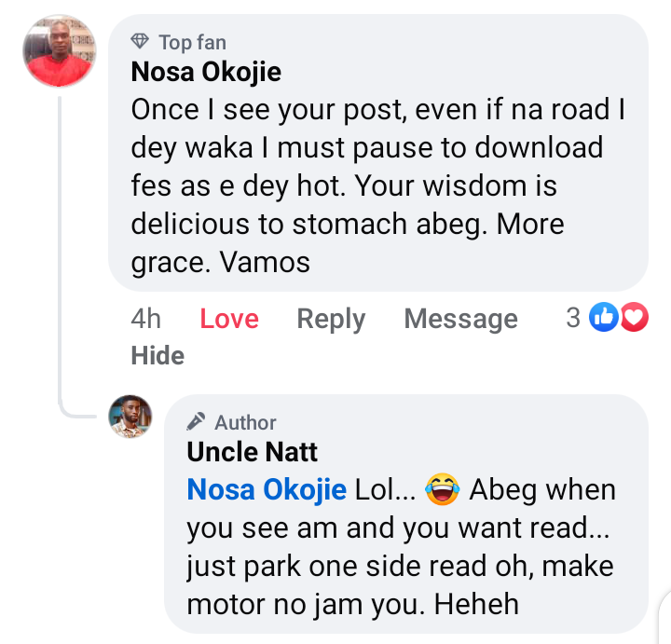
Task: Click the Author pencil badge icon
Action: 197,422
